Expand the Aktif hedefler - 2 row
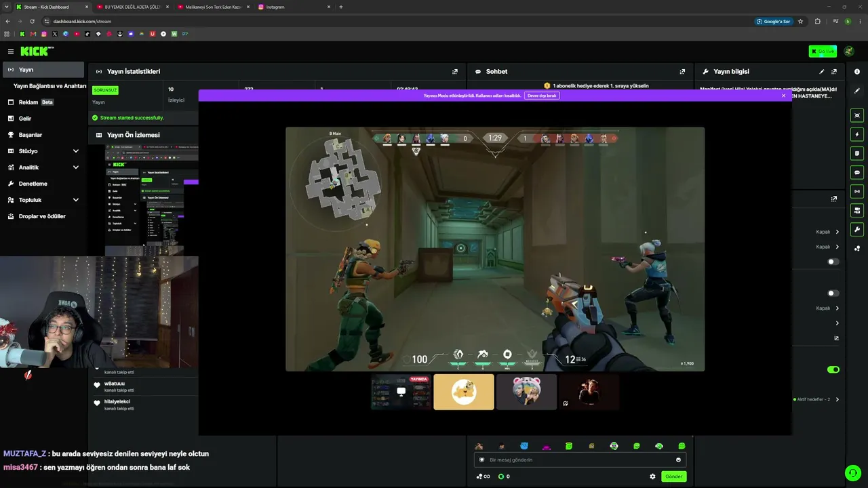The height and width of the screenshot is (488, 868). point(816,399)
